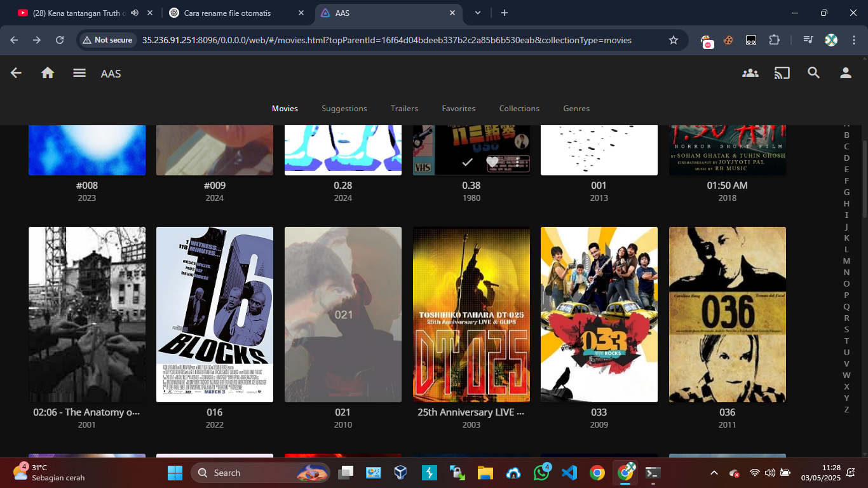The width and height of the screenshot is (868, 488).
Task: Click the cookie extension icon in toolbar
Action: point(728,40)
